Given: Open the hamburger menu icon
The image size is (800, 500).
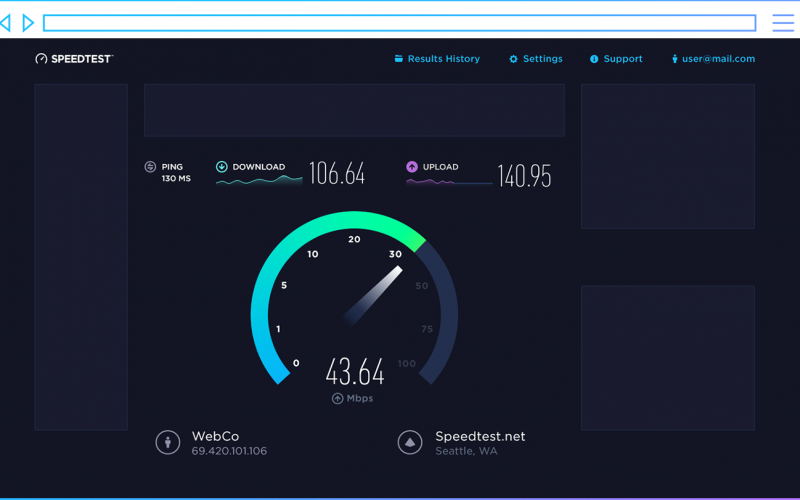Looking at the screenshot, I should [783, 22].
